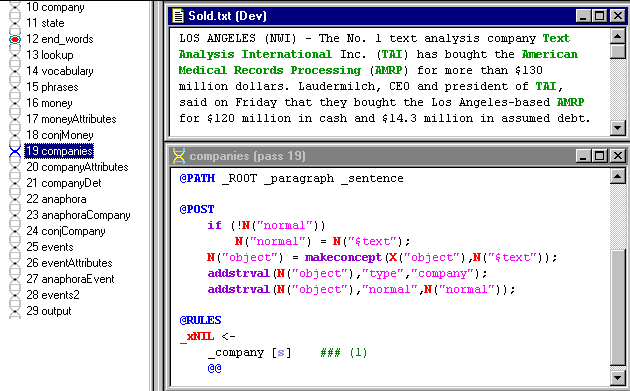630x391 pixels.
Task: Click the @PATH keyword in code
Action: click(197, 178)
